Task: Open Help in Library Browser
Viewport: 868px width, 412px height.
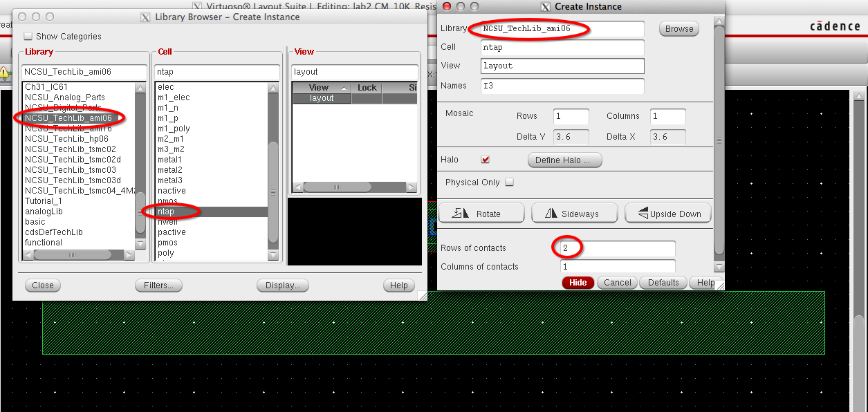Action: point(399,285)
